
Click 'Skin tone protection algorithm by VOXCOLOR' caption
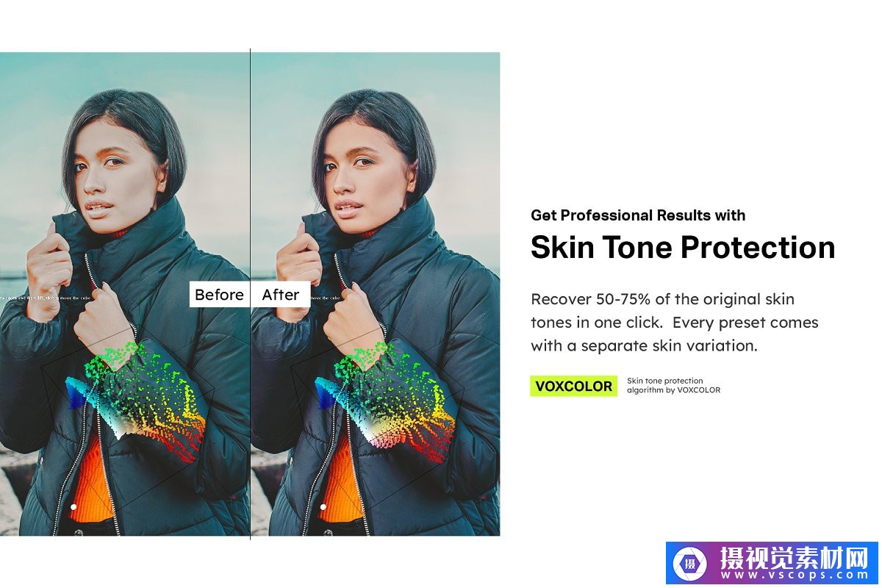673,385
